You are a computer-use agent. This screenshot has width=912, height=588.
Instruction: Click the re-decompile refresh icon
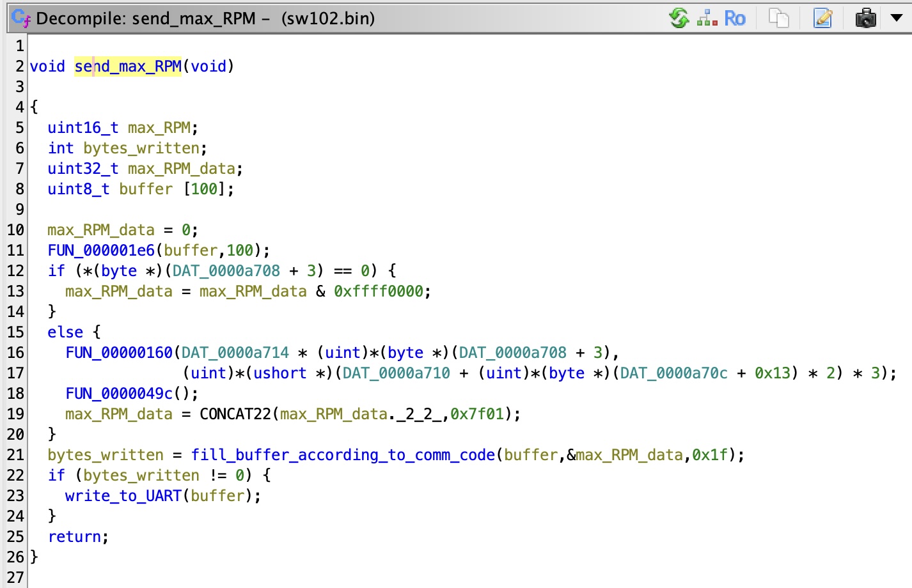[679, 18]
